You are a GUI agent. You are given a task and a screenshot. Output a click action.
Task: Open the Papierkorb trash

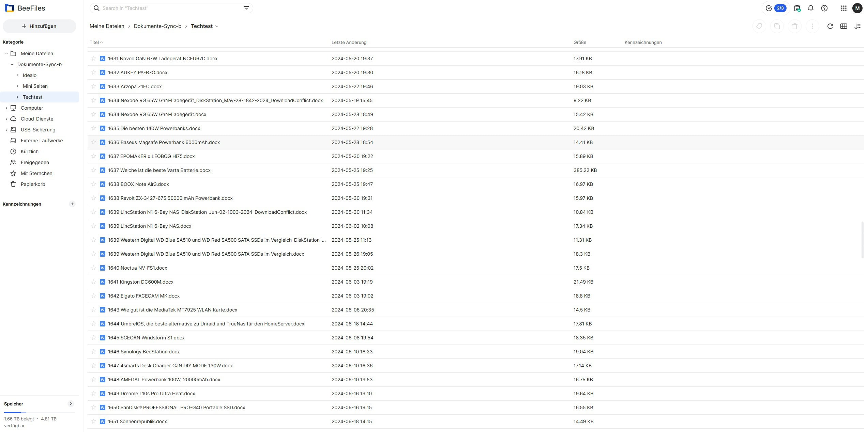40,184
